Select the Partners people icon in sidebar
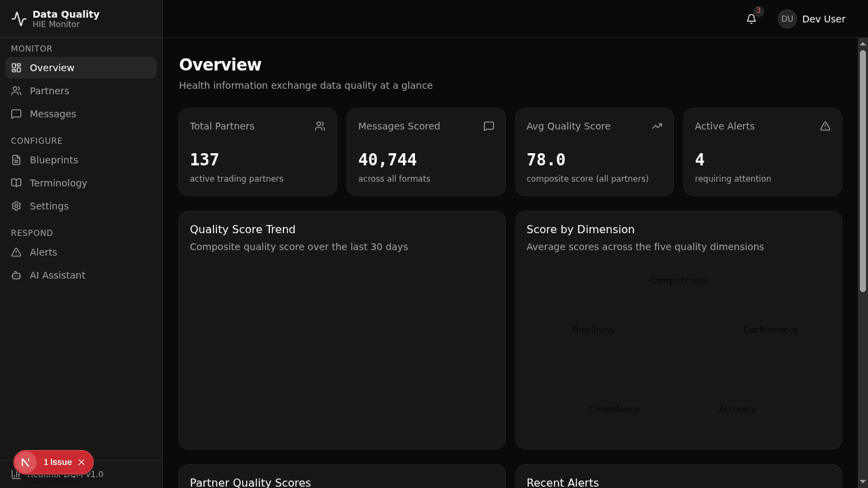The image size is (868, 488). coord(16,91)
